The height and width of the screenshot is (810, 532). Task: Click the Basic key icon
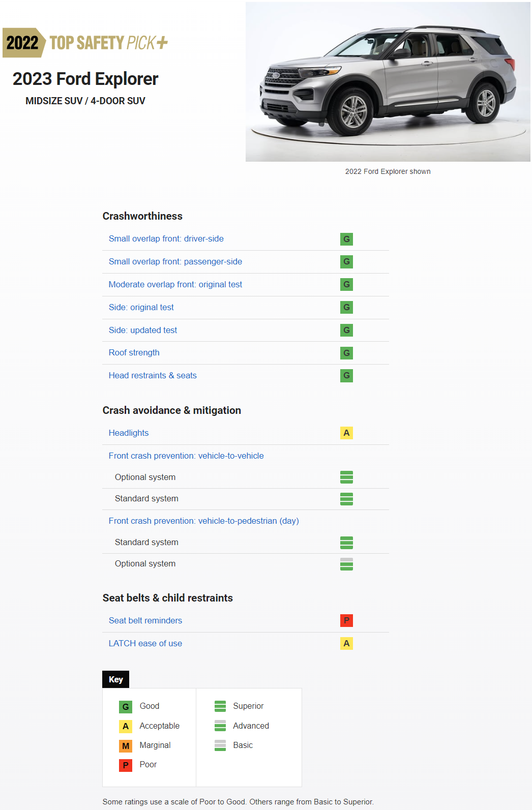[x=220, y=745]
